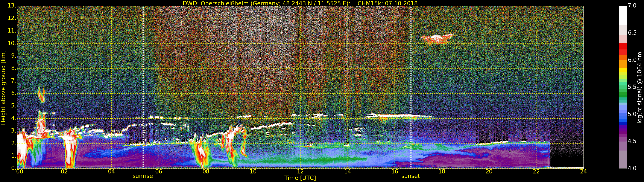Click the x-axis tick label '10'
The image size is (644, 182).
pos(253,171)
